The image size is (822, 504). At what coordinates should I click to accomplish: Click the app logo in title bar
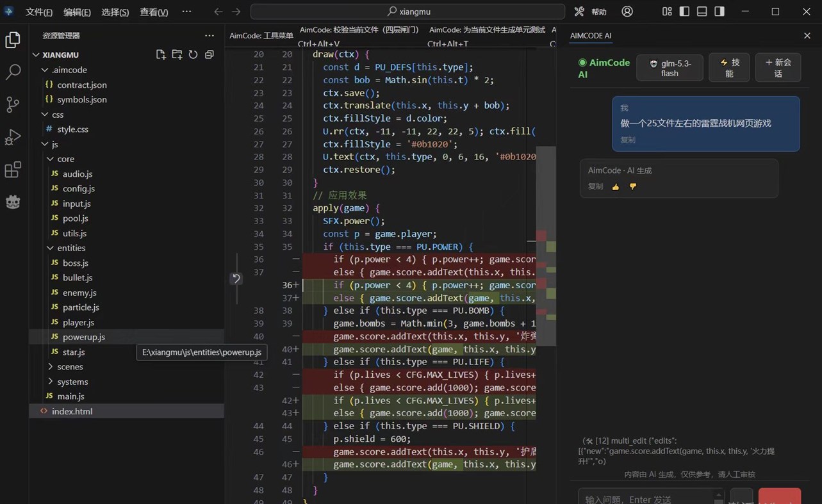coord(9,12)
